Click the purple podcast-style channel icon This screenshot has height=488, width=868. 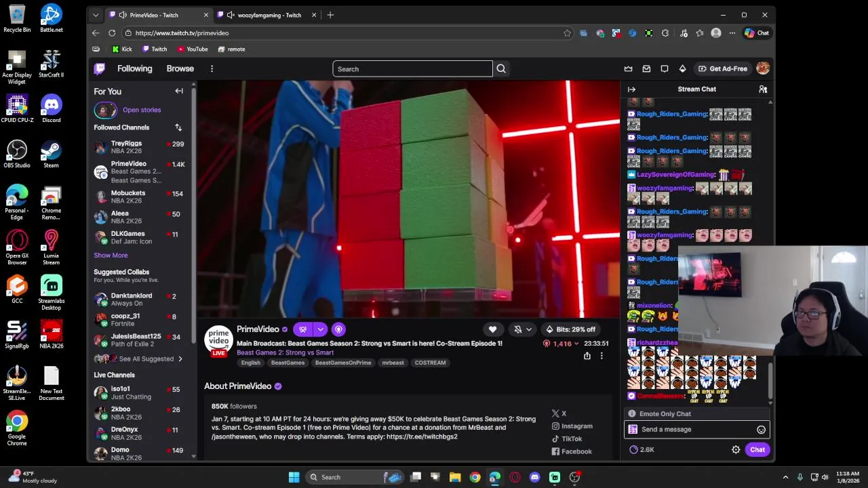coord(338,329)
